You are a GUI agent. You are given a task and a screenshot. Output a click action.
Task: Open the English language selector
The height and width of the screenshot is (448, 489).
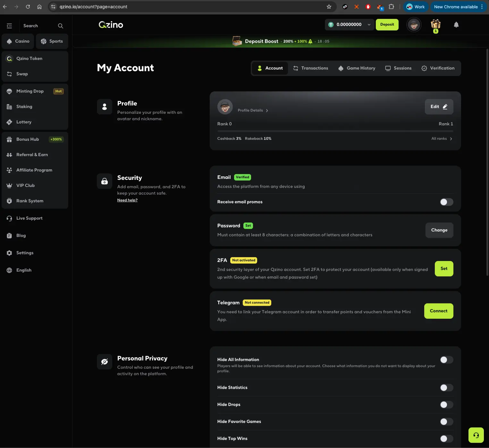(35, 270)
